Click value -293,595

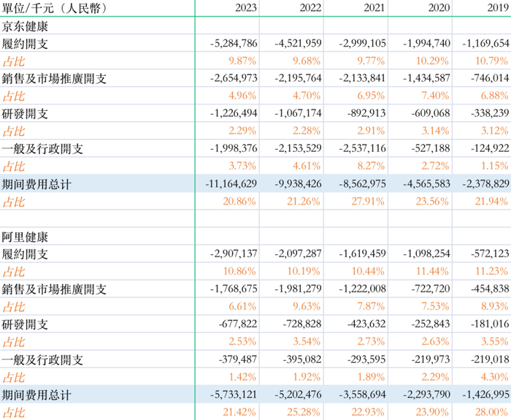point(366,359)
